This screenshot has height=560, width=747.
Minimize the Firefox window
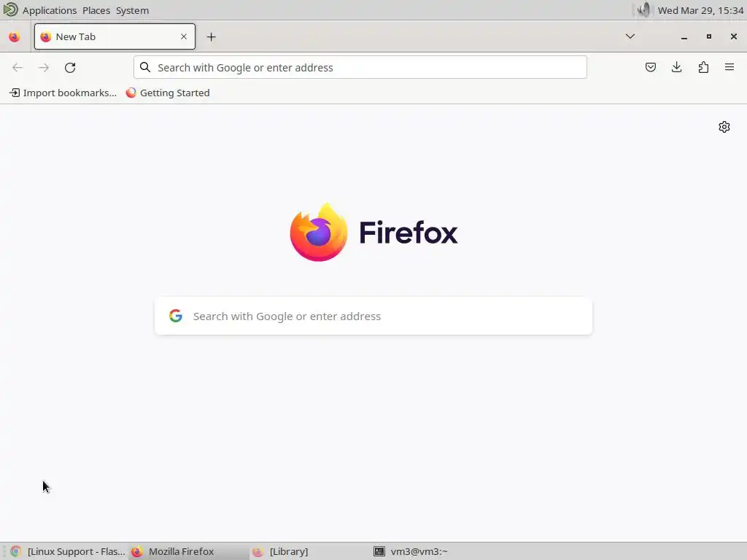click(684, 36)
